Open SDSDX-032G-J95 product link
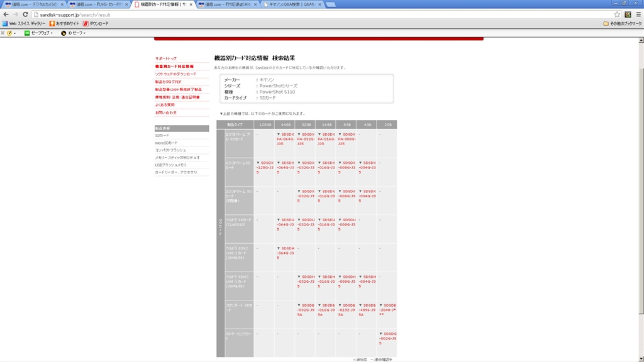Image resolution: width=644 pixels, height=362 pixels. (306, 196)
